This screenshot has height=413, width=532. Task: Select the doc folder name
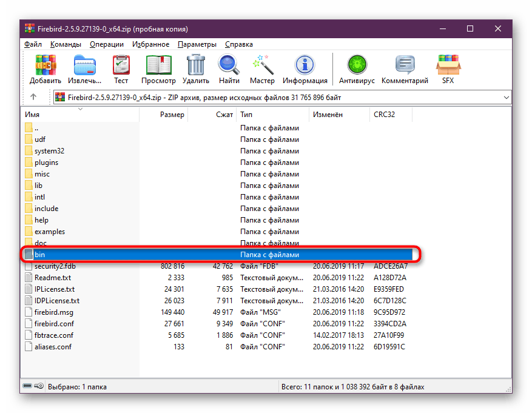(x=41, y=243)
